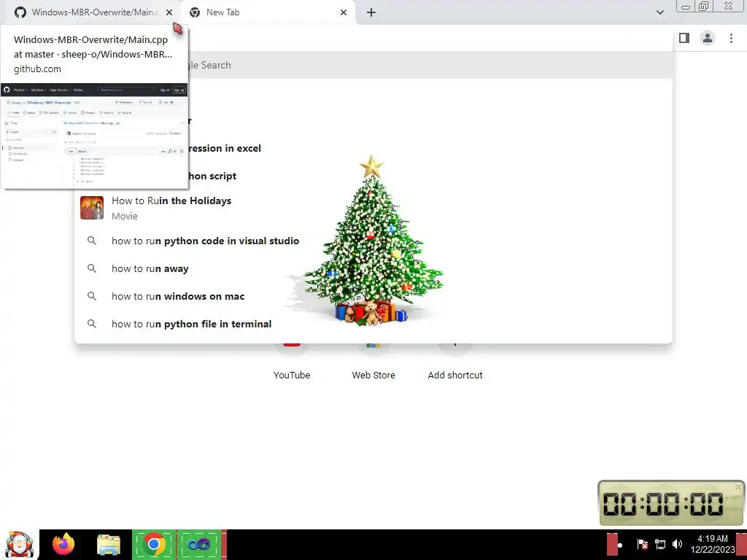
Task: Open the volume speaker tray icon
Action: click(x=677, y=544)
